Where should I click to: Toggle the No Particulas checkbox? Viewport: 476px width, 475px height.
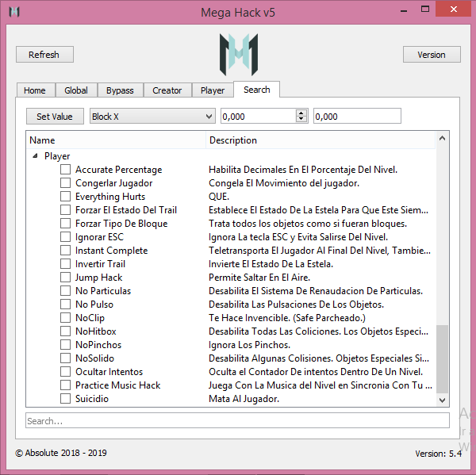coord(65,290)
